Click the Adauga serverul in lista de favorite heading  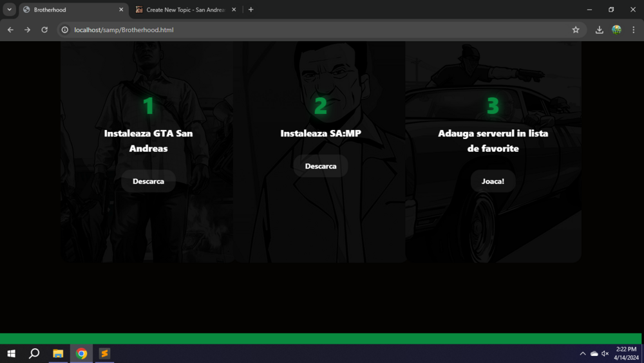493,141
